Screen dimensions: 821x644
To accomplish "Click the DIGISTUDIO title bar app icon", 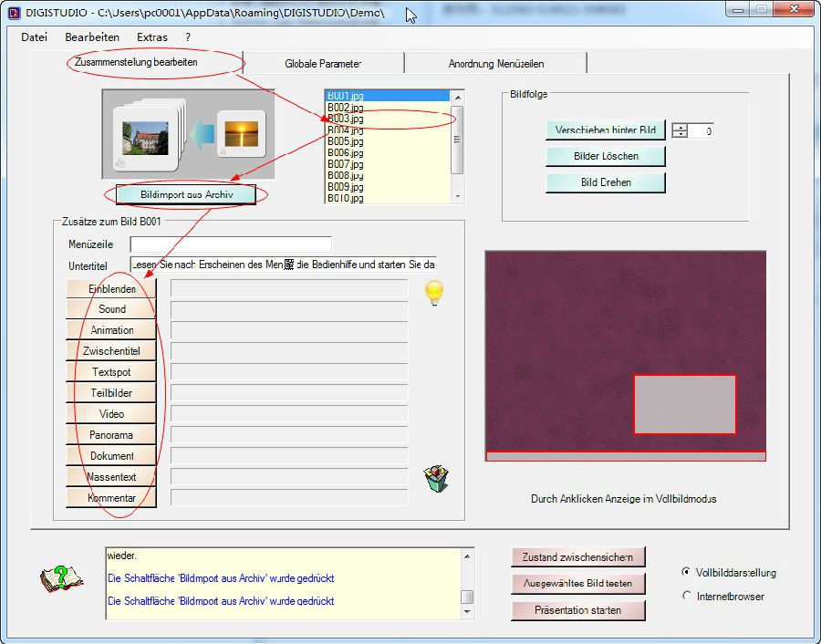I will [14, 12].
